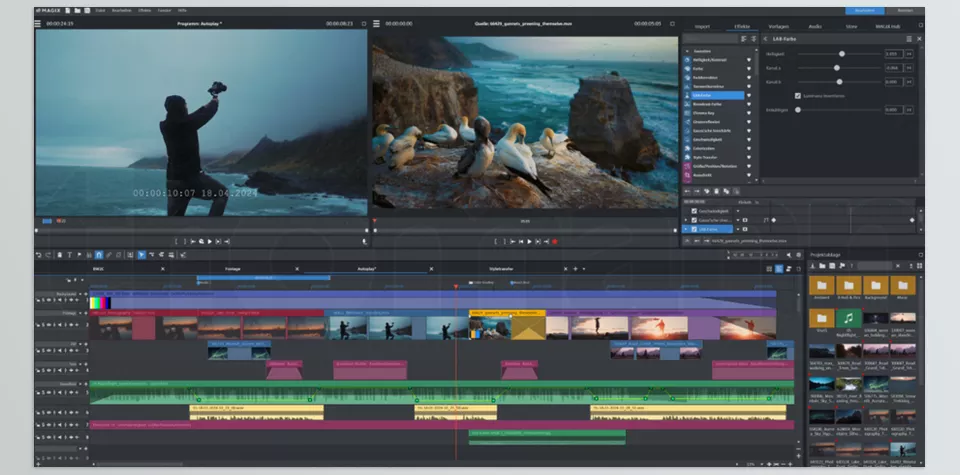
Task: Click the Brennen workspace button
Action: [905, 10]
